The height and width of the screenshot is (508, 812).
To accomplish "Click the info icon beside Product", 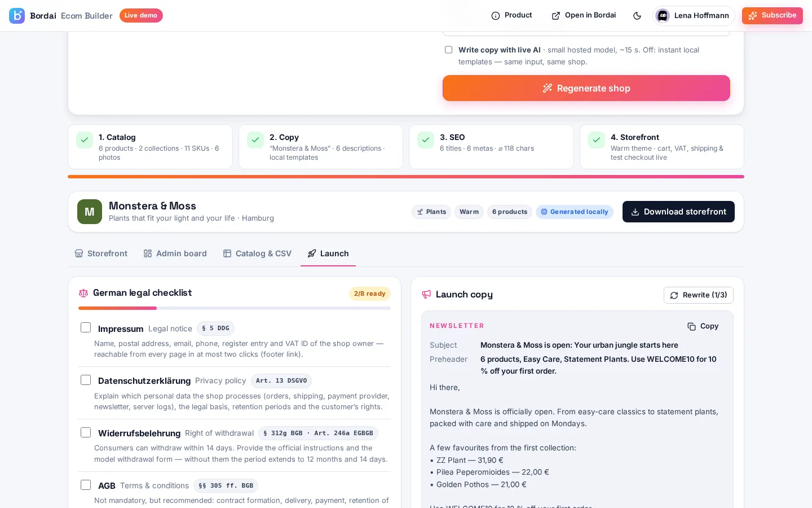I will (x=496, y=16).
